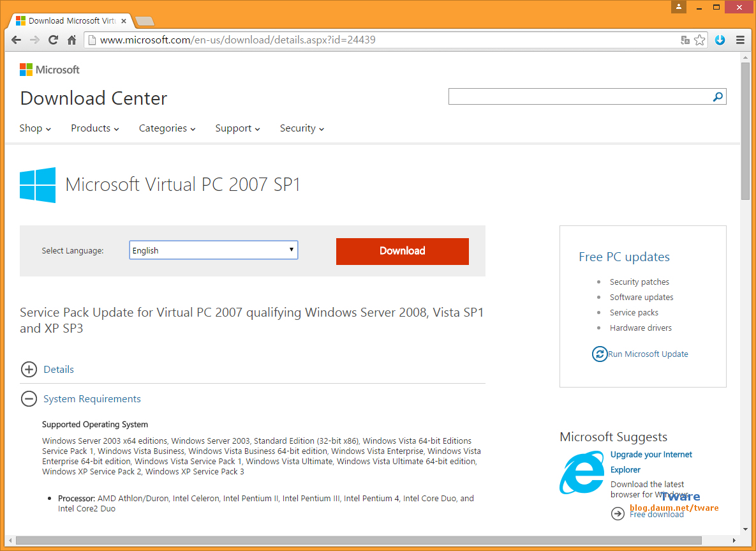
Task: Click the horizontal scrollbar left arrow
Action: (x=10, y=540)
